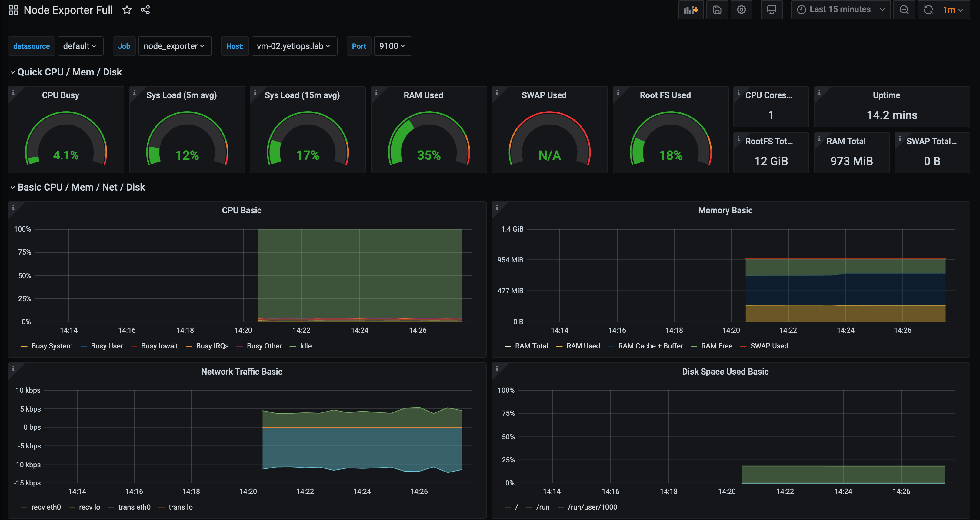Click the SWAP Used gauge panel title
This screenshot has height=520, width=980.
[544, 95]
